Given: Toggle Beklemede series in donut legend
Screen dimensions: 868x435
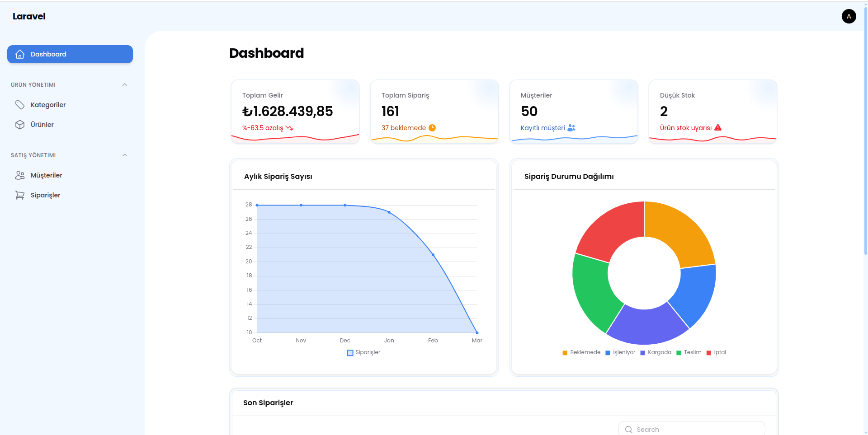Looking at the screenshot, I should coord(581,352).
